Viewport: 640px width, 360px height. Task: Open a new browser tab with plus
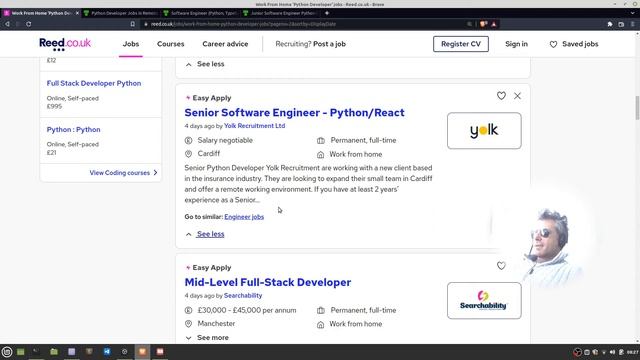click(x=327, y=13)
